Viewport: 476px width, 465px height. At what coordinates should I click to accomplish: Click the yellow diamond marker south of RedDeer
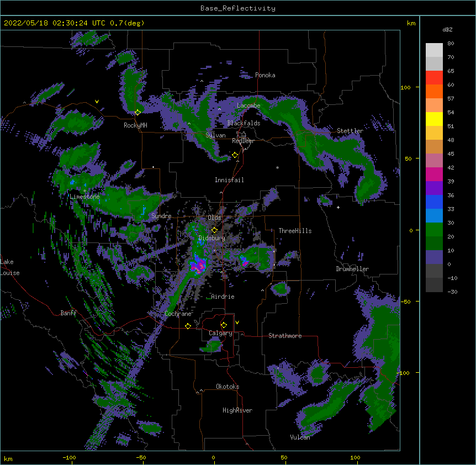(x=235, y=155)
